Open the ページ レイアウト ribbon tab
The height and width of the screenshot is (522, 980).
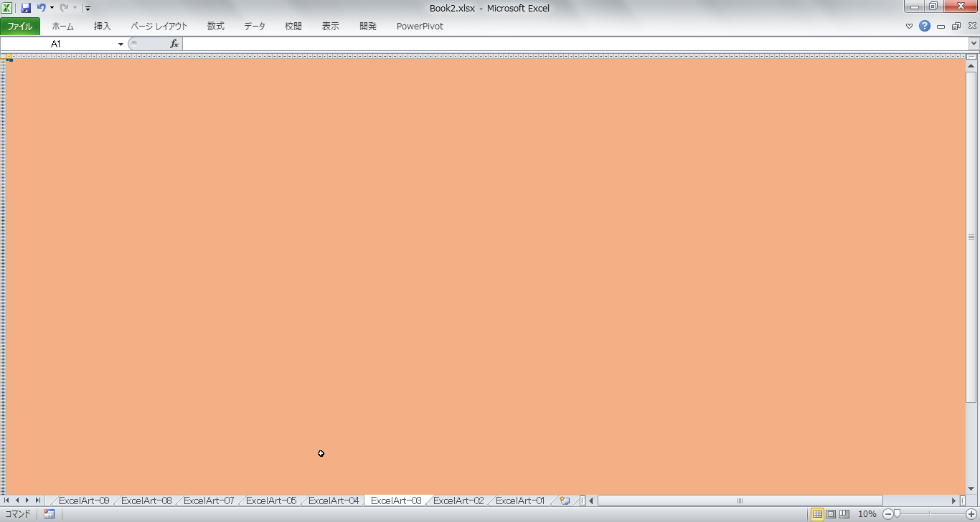point(159,27)
